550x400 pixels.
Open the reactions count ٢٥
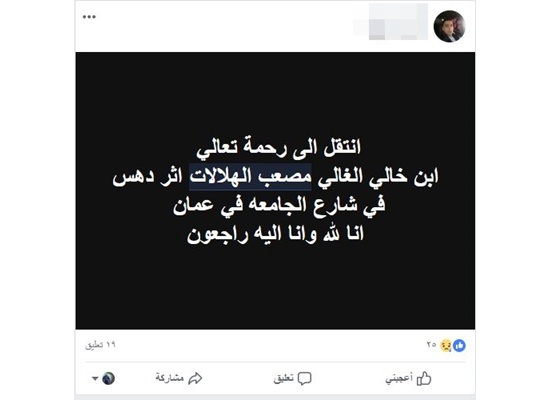(431, 345)
